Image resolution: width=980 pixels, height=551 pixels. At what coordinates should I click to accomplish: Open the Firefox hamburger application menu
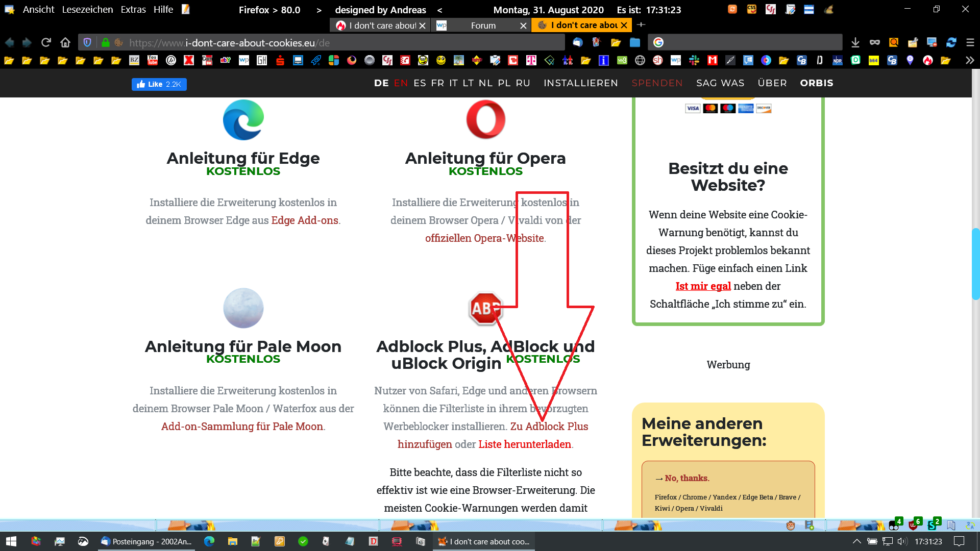(x=970, y=42)
